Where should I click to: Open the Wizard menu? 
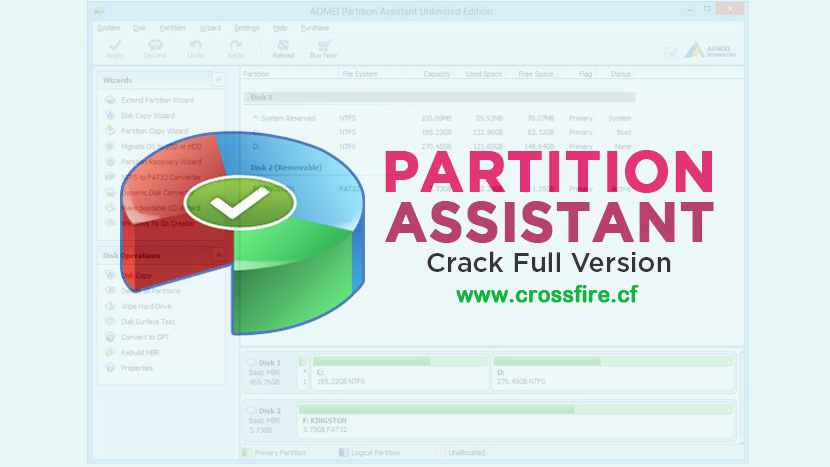click(210, 28)
